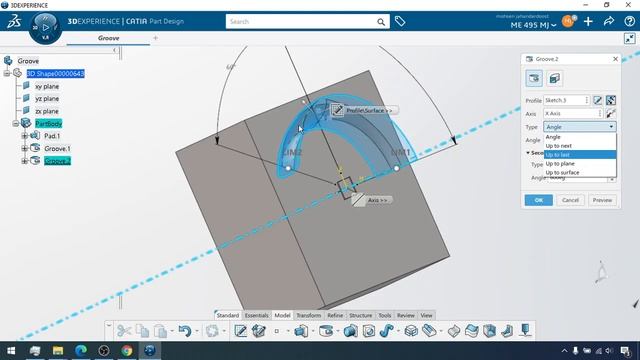Click the Undo arrow icon
640x360 pixels.
[x=184, y=331]
